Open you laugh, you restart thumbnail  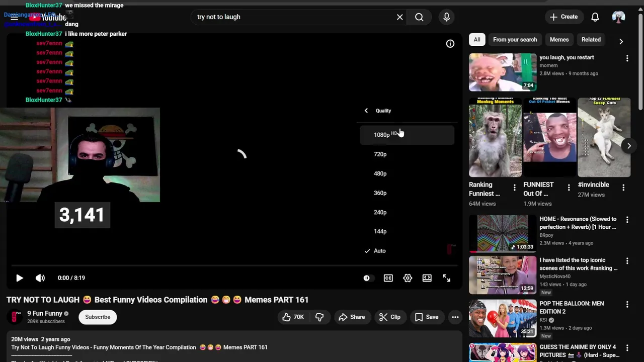tap(503, 72)
